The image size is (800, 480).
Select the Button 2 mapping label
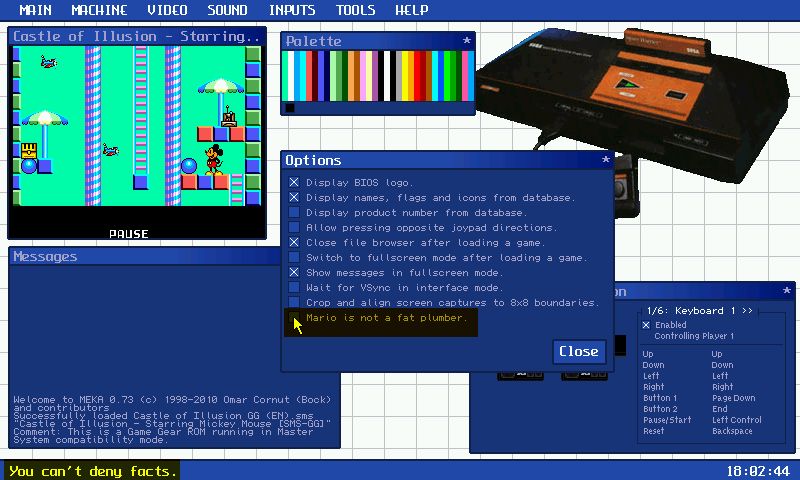tap(660, 409)
